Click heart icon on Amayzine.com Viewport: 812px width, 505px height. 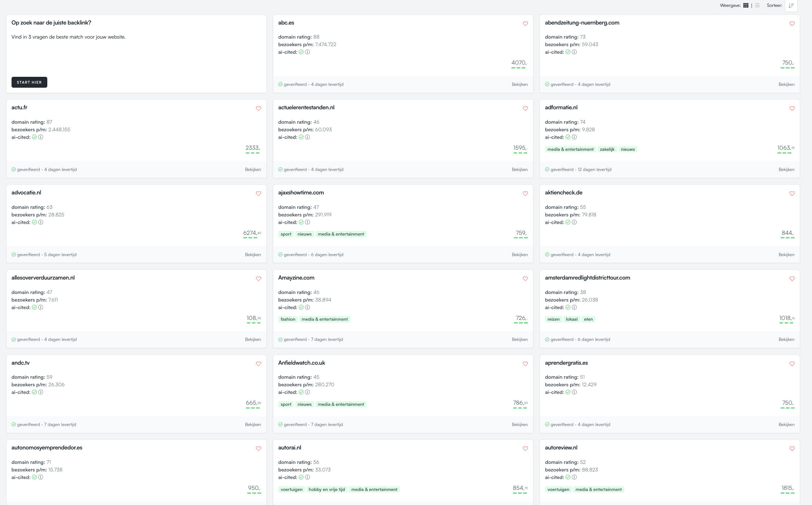[525, 279]
